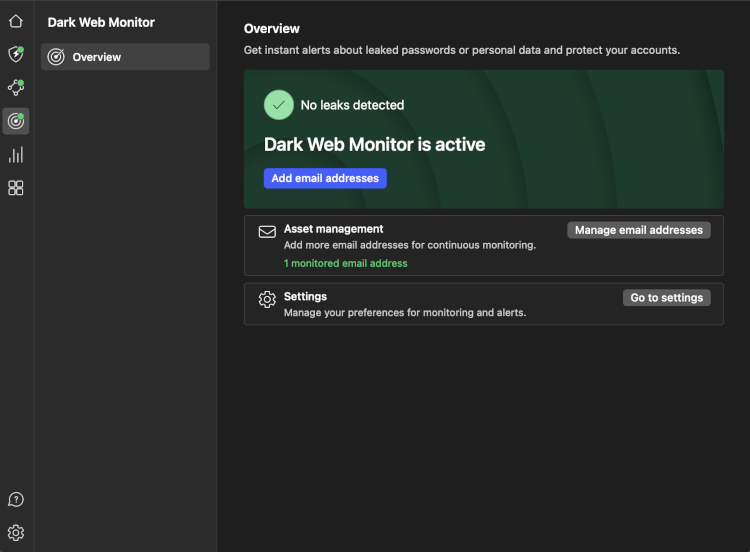
Task: Click 'Add more email addresses' description text
Action: 410,245
